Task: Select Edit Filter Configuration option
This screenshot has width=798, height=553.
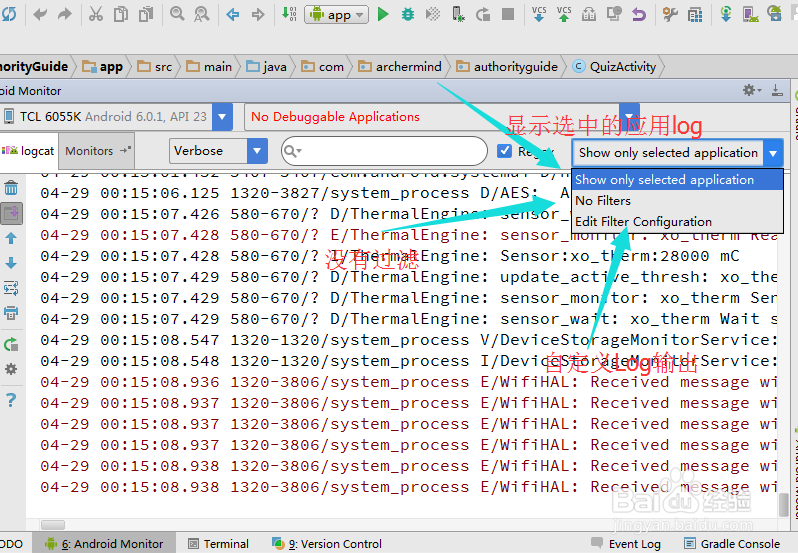Action: click(677, 221)
